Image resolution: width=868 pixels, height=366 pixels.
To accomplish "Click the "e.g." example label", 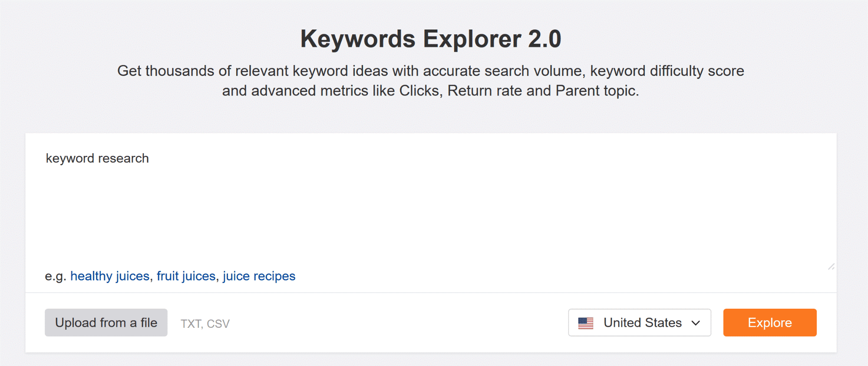I will pyautogui.click(x=56, y=276).
